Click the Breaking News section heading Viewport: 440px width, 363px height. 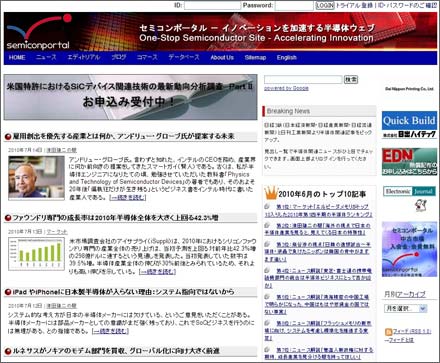[x=288, y=111]
